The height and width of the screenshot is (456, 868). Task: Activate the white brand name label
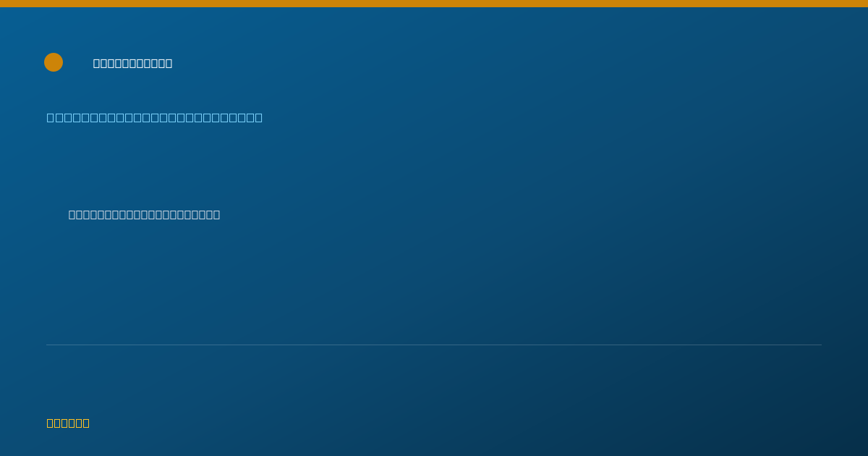click(x=133, y=63)
